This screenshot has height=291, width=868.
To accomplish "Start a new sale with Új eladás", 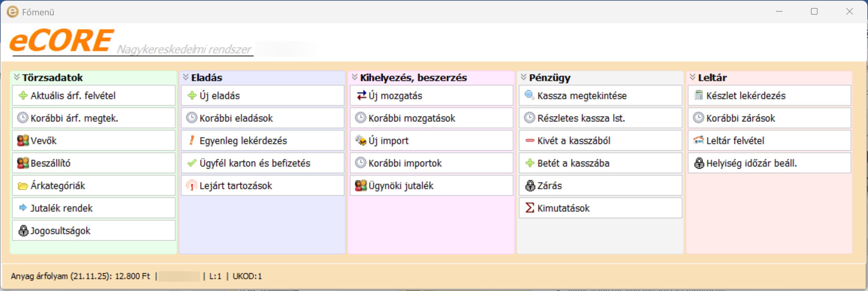I will pos(263,96).
